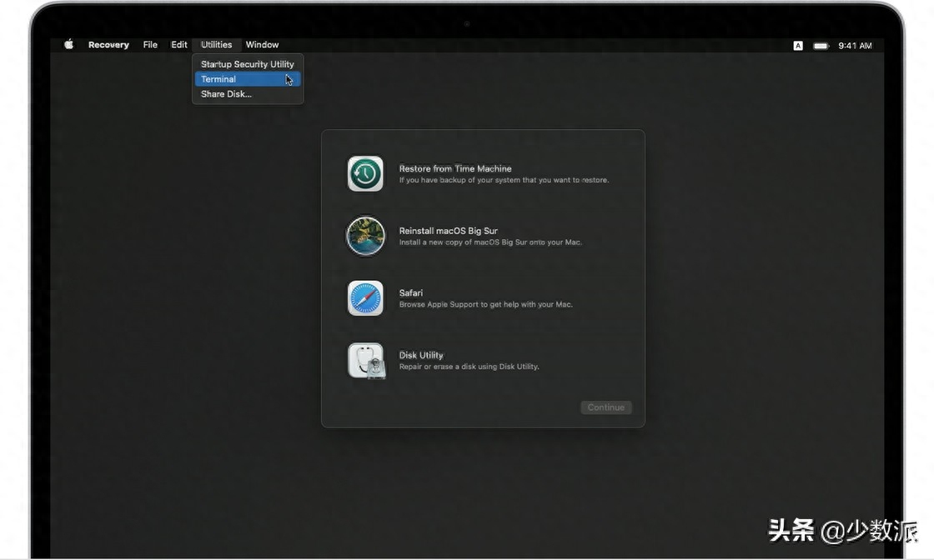Open the Utilities menu
Image resolution: width=934 pixels, height=560 pixels.
click(x=215, y=44)
